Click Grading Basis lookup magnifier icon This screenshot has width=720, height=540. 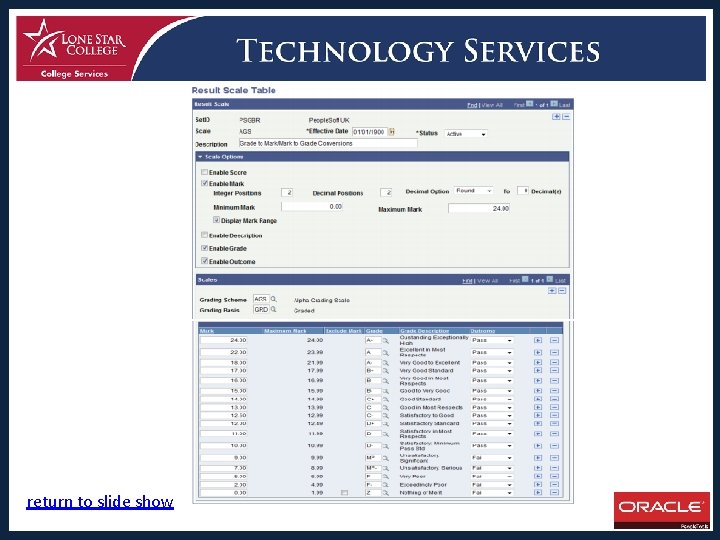point(273,309)
